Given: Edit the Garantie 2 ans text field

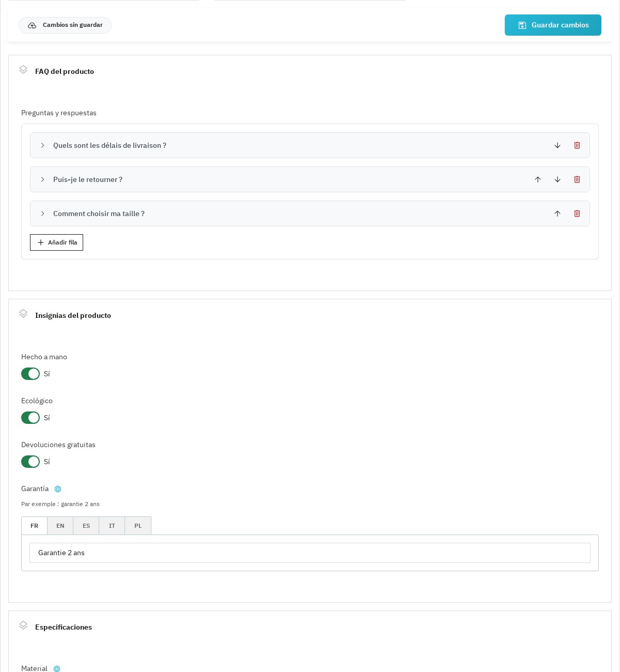Looking at the screenshot, I should click(x=310, y=553).
